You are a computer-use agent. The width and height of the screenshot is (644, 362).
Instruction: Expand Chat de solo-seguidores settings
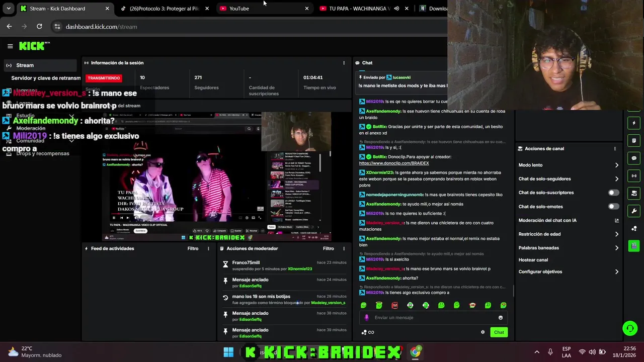tap(617, 178)
